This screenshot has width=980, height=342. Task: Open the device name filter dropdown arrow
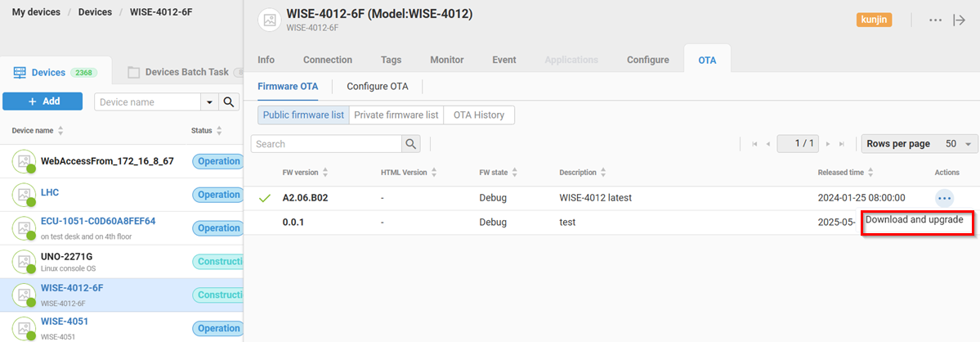pos(210,102)
